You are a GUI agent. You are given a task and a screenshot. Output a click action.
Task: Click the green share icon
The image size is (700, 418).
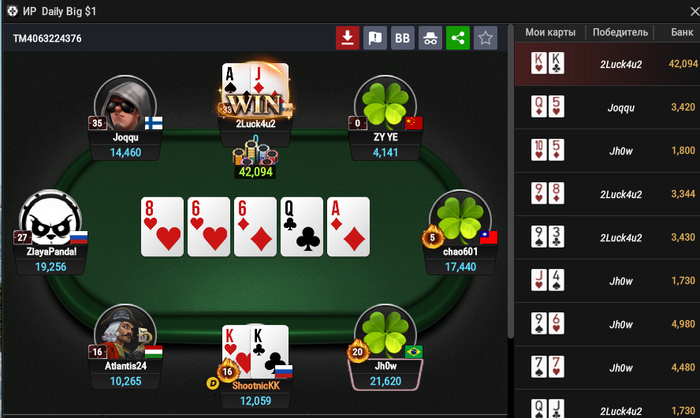point(458,38)
